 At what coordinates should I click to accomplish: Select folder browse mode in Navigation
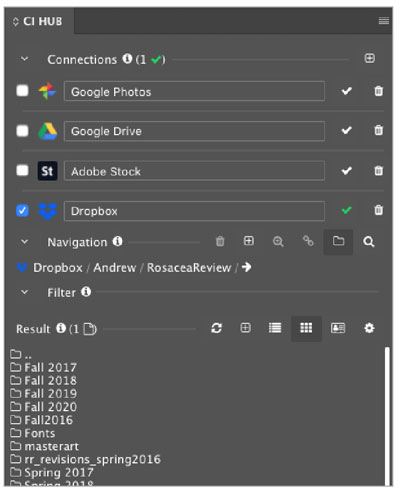click(338, 241)
